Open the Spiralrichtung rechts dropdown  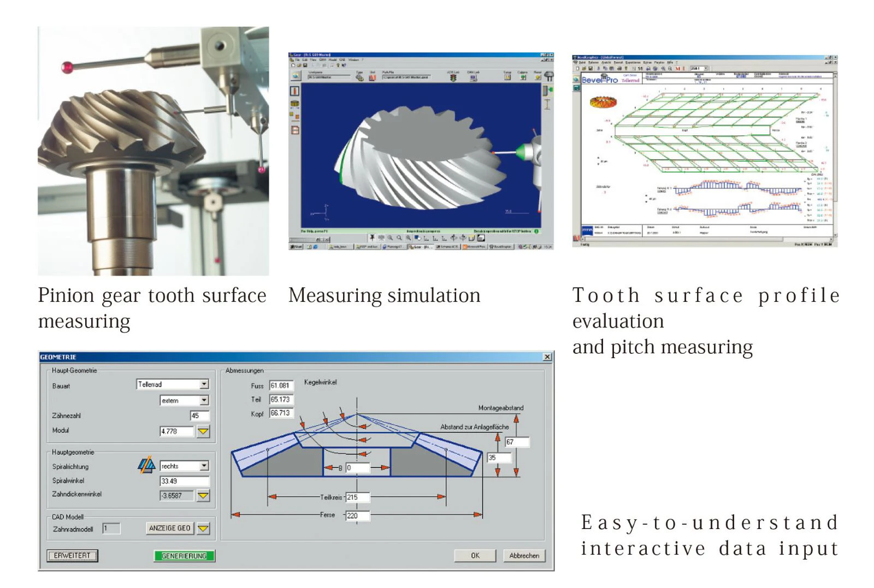point(204,466)
